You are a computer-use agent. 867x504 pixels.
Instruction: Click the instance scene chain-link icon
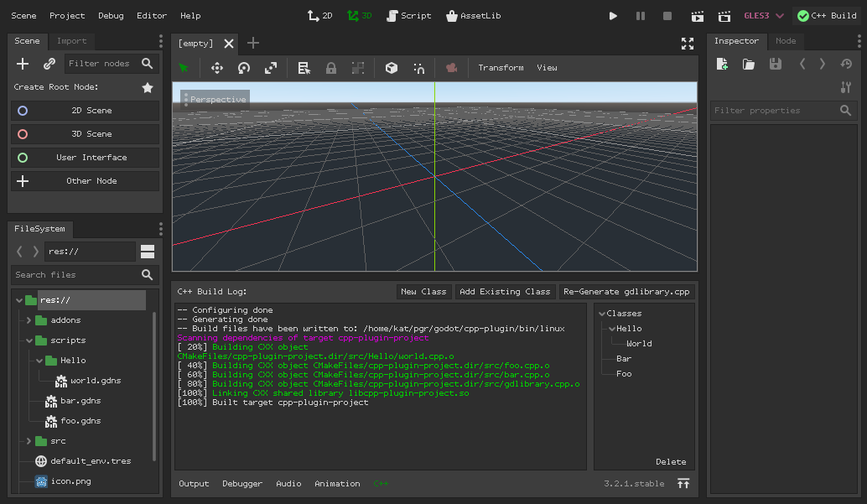(49, 64)
